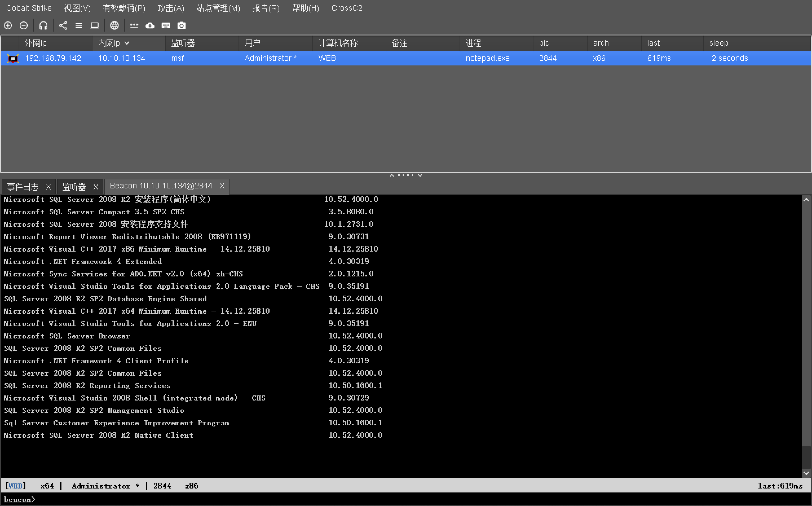Expand top pane using splitter down arrow
Screen dimensions: 812x506
tap(420, 175)
